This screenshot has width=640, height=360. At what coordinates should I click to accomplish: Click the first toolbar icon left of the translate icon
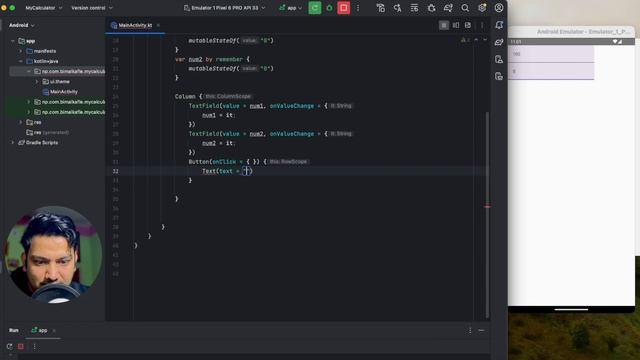[x=381, y=8]
